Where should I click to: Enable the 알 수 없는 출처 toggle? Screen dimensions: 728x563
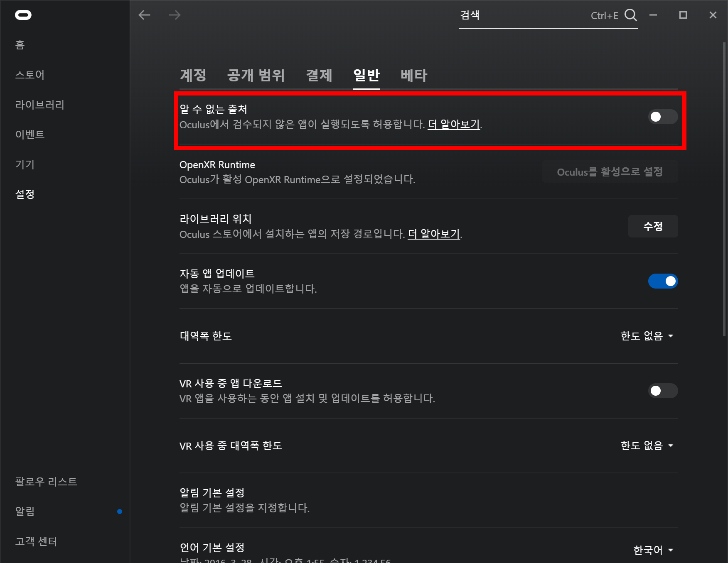[x=663, y=117]
